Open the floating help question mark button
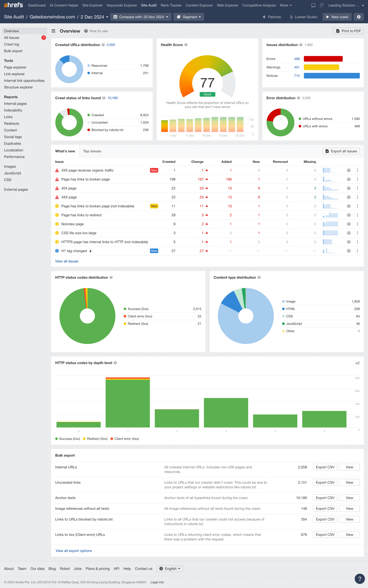 pyautogui.click(x=359, y=579)
